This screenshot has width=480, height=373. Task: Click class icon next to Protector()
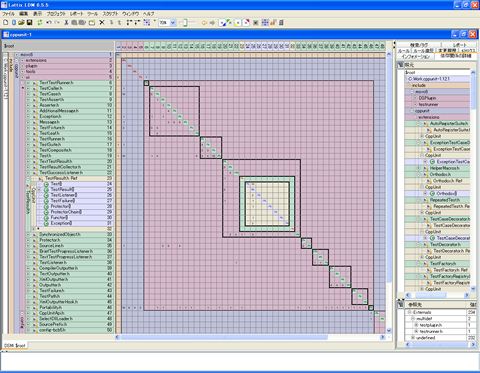pos(46,206)
